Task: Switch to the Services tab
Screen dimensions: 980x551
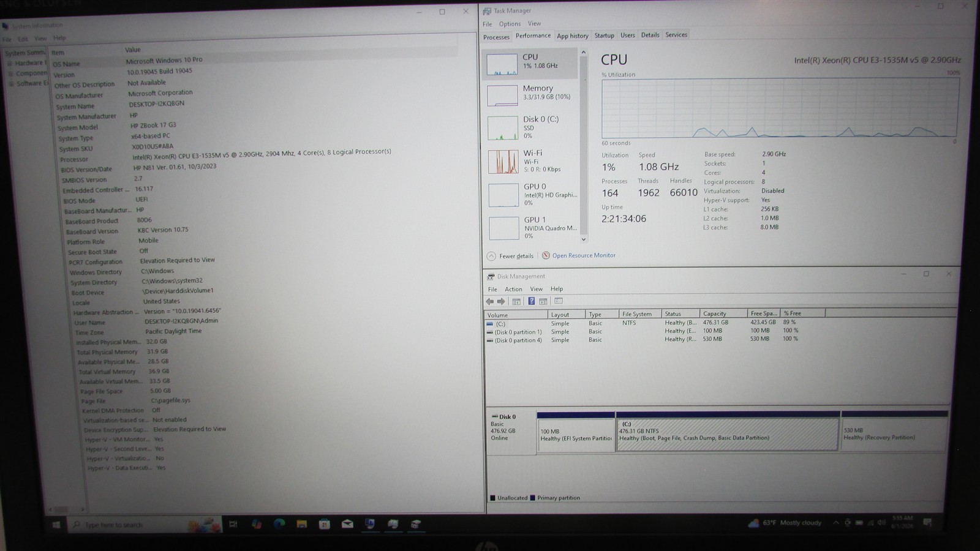Action: [676, 35]
